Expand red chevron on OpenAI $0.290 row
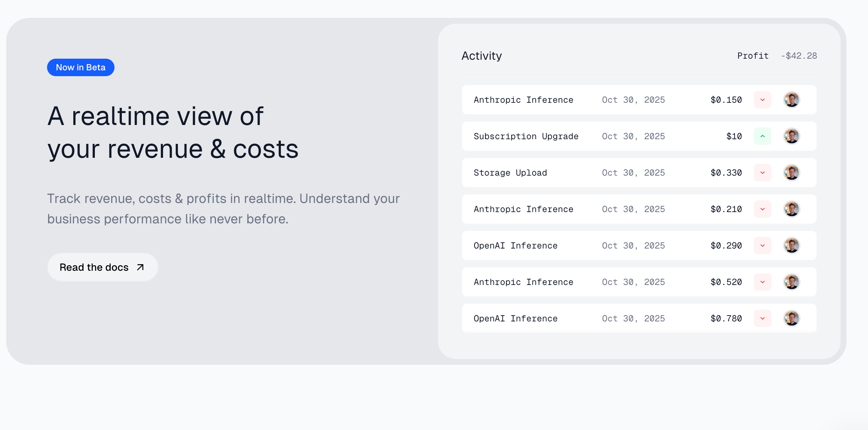Image resolution: width=868 pixels, height=430 pixels. tap(763, 246)
